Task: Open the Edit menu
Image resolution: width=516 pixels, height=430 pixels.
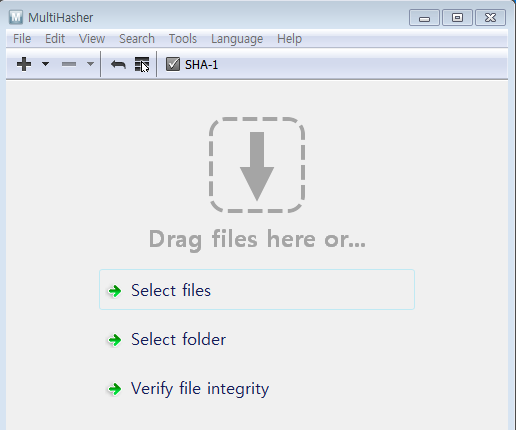Action: click(x=55, y=39)
